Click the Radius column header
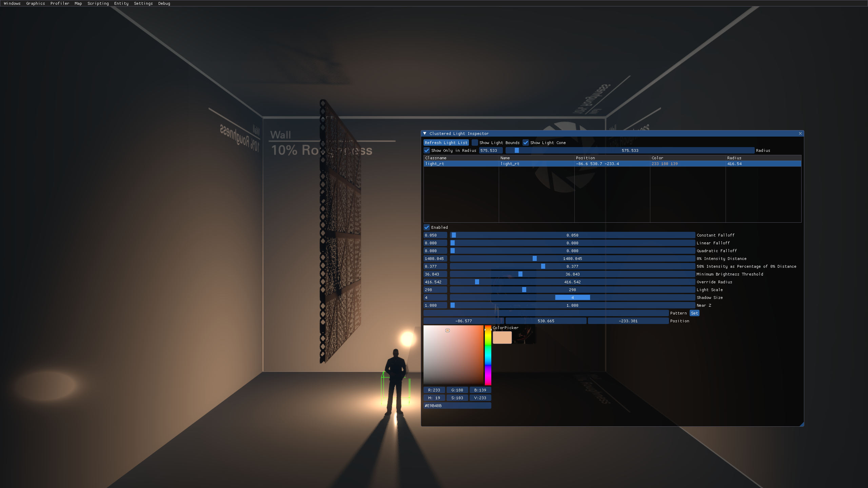The image size is (868, 488). click(x=734, y=158)
